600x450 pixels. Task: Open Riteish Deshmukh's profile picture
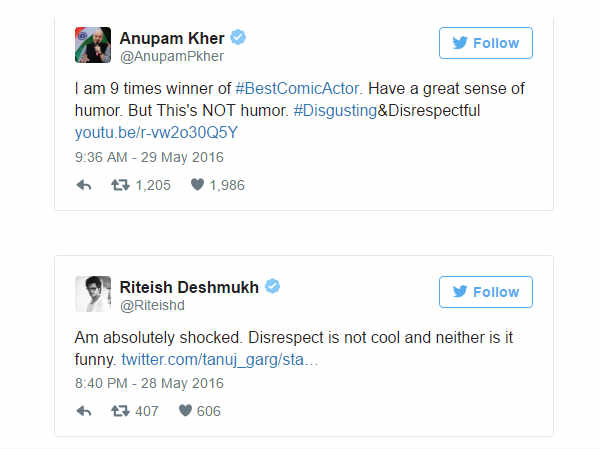point(93,294)
